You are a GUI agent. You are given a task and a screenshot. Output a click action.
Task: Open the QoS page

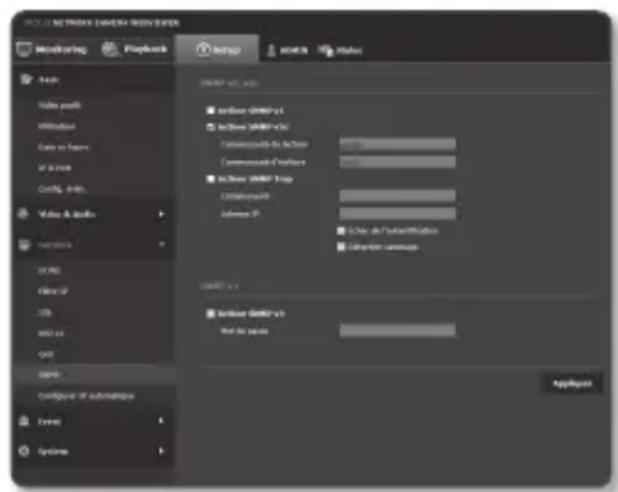click(46, 354)
